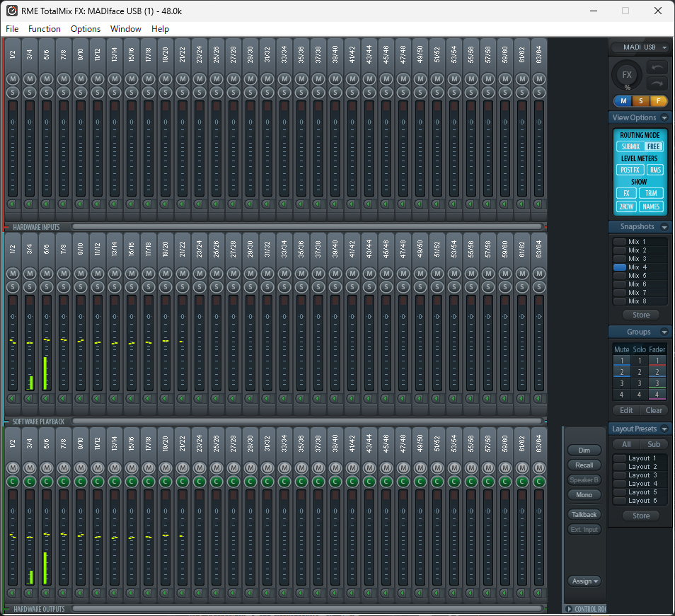Mute hardware input channel 31/32
Screen dimensions: 675x616
pos(267,79)
